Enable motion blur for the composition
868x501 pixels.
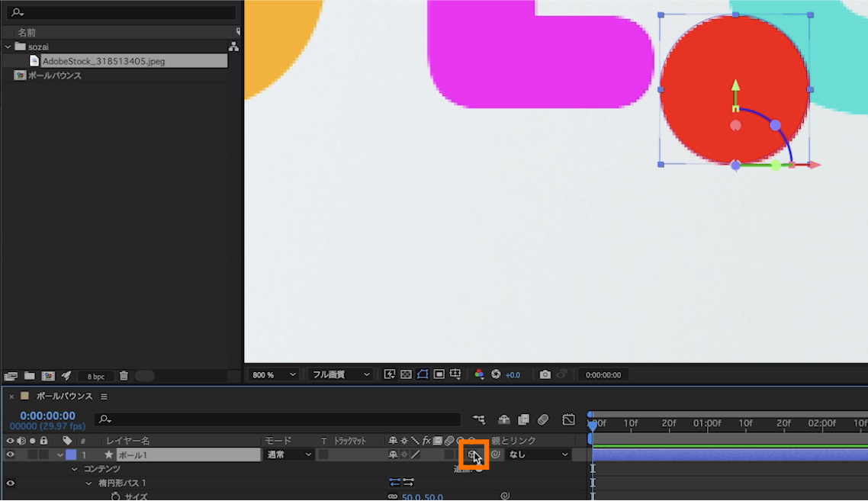click(543, 419)
